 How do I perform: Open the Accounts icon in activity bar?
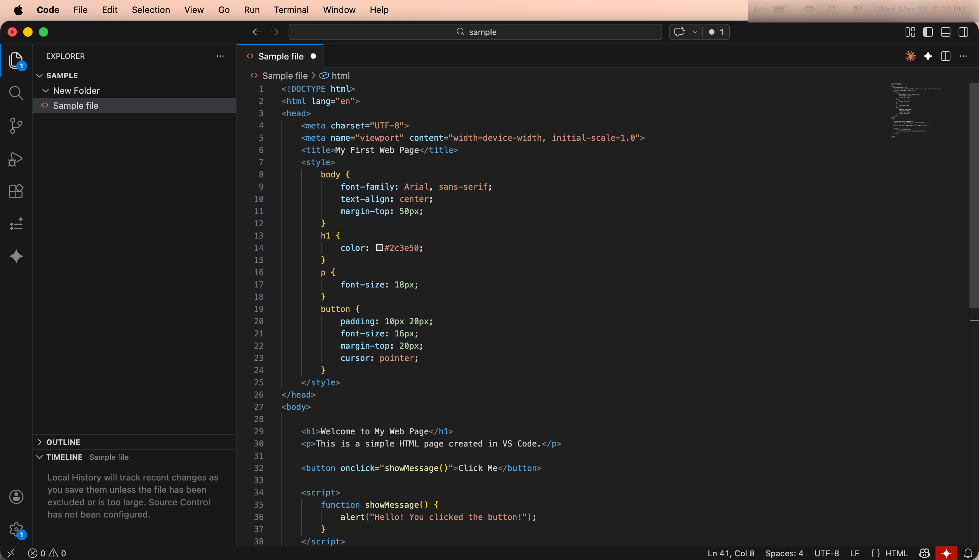click(x=16, y=496)
